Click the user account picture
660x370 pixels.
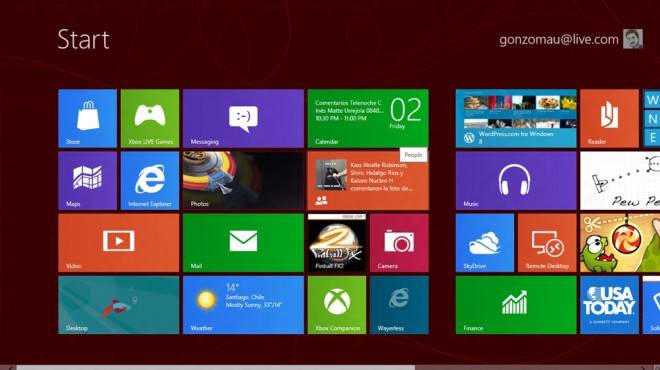coord(633,39)
